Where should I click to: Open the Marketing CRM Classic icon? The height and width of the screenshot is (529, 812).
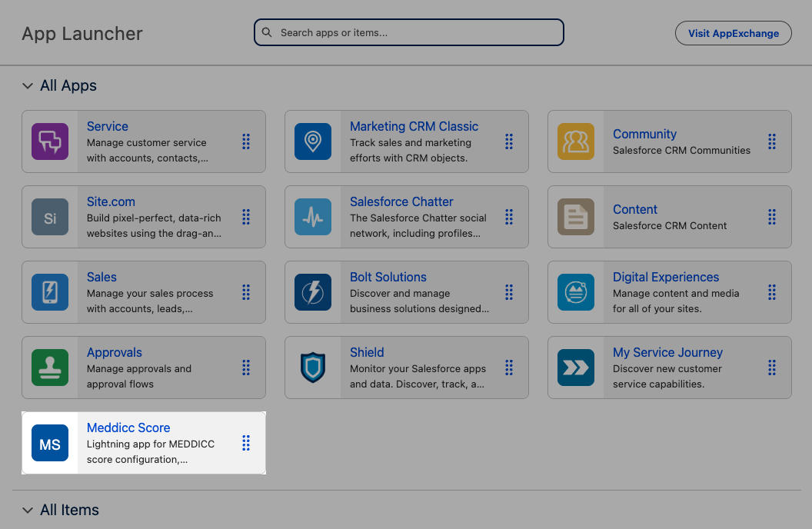tap(313, 141)
